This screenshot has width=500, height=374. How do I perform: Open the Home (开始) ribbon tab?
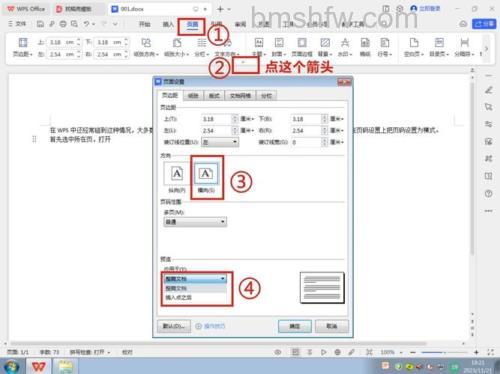pyautogui.click(x=144, y=24)
